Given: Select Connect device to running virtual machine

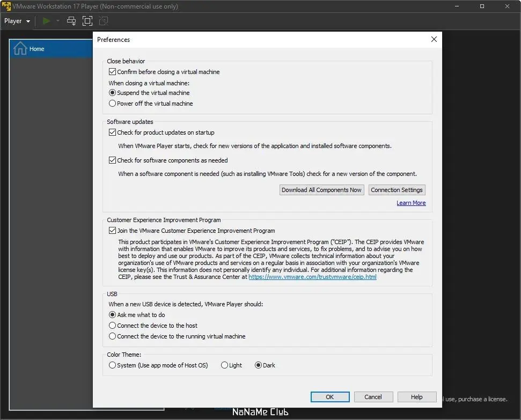Looking at the screenshot, I should click(x=177, y=336).
